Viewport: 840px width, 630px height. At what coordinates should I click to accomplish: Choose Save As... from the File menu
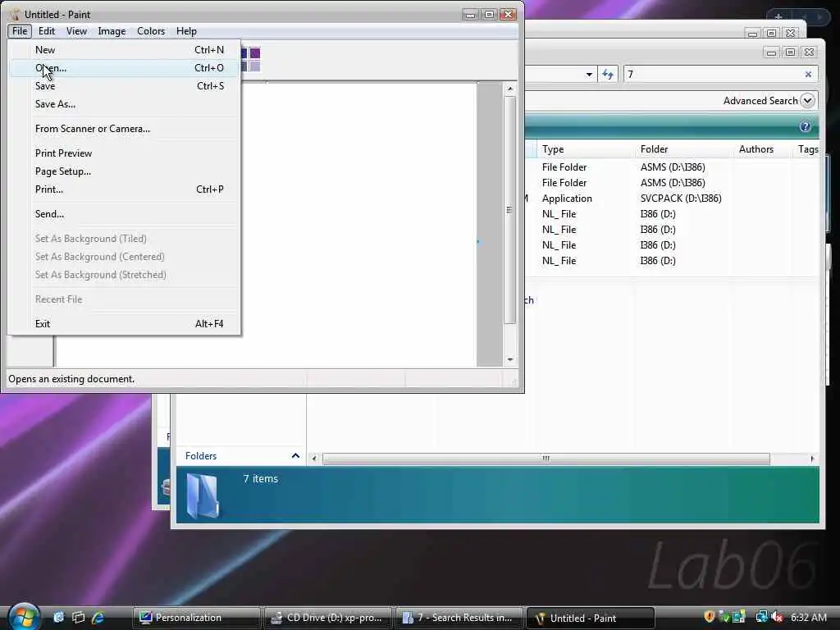pos(125,104)
